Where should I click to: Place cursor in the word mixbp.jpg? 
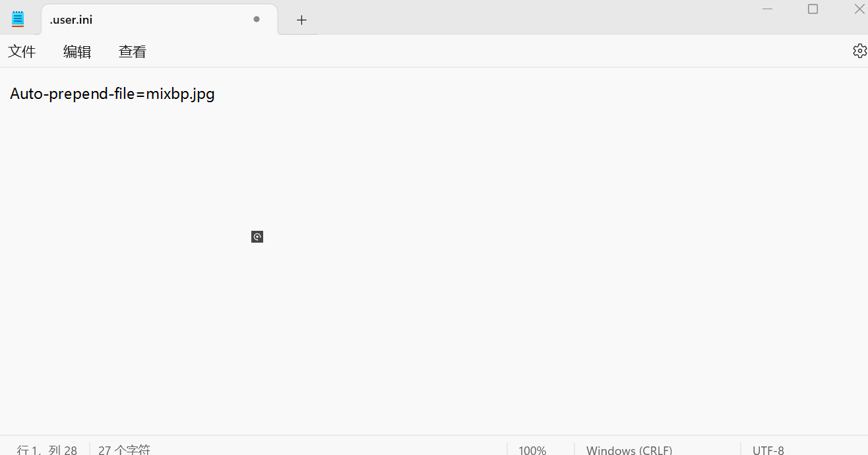[180, 94]
